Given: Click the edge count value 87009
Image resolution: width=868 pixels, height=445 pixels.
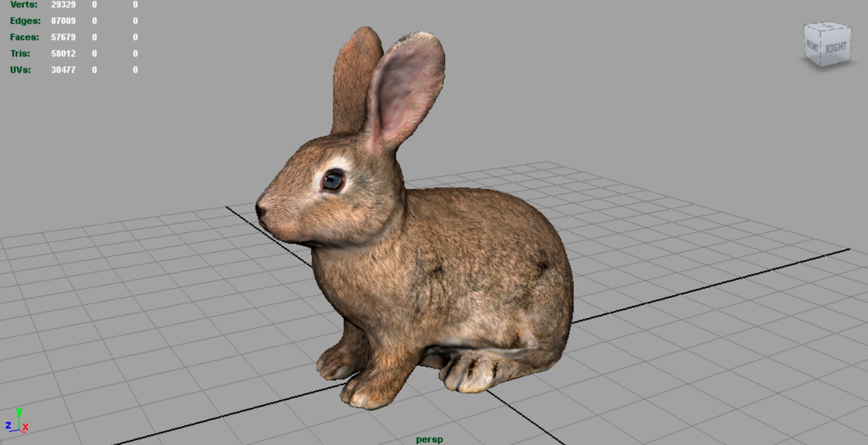Looking at the screenshot, I should [63, 21].
